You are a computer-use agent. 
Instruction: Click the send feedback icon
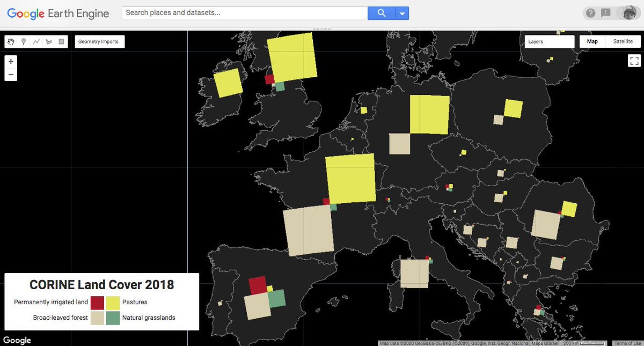point(606,13)
